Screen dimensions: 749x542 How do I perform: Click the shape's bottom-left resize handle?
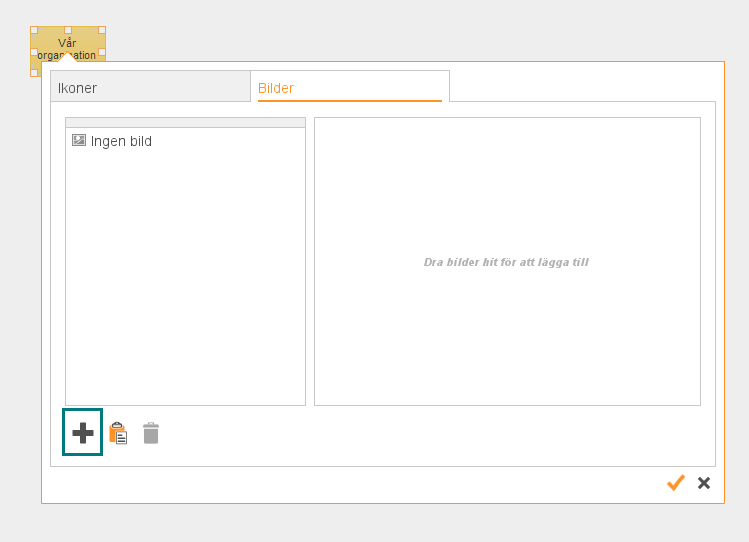pyautogui.click(x=34, y=72)
